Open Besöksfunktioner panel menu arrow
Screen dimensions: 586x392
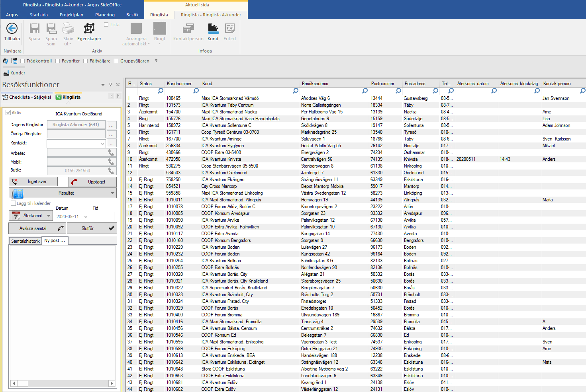[103, 84]
